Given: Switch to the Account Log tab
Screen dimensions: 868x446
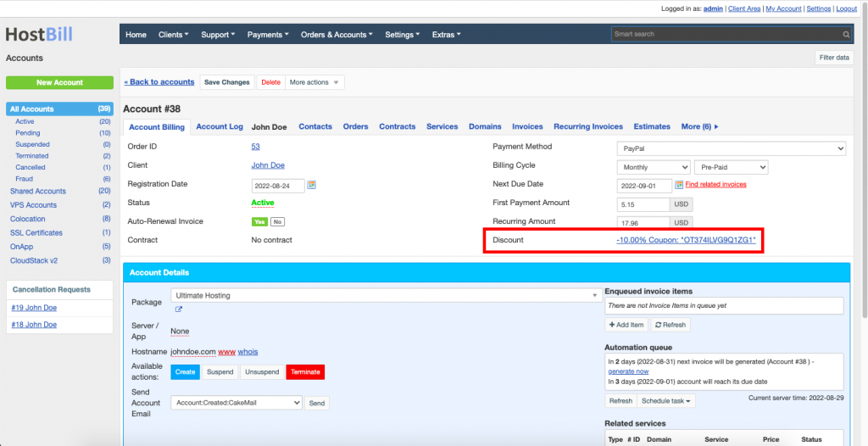Looking at the screenshot, I should coord(220,126).
